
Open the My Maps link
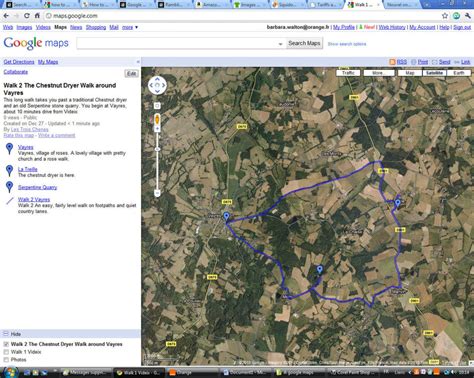click(x=48, y=62)
